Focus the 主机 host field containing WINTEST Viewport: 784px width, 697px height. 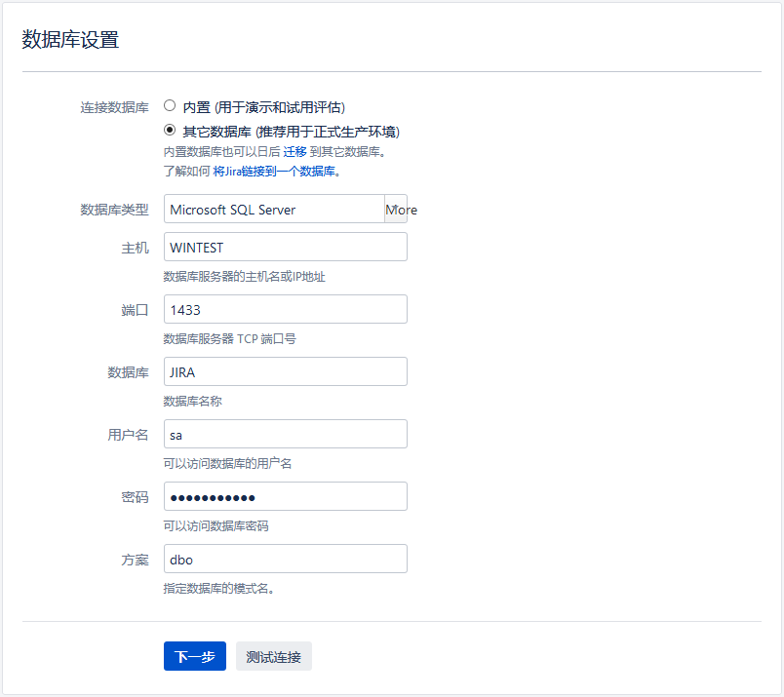pos(286,247)
